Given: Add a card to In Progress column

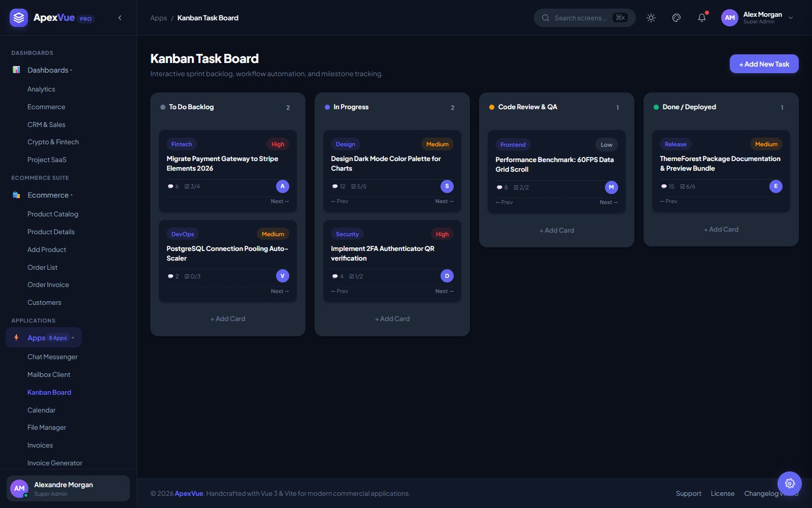Looking at the screenshot, I should [392, 319].
